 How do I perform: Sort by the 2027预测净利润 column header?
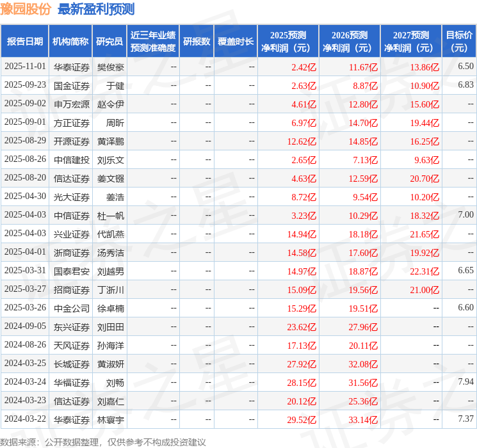(x=410, y=41)
